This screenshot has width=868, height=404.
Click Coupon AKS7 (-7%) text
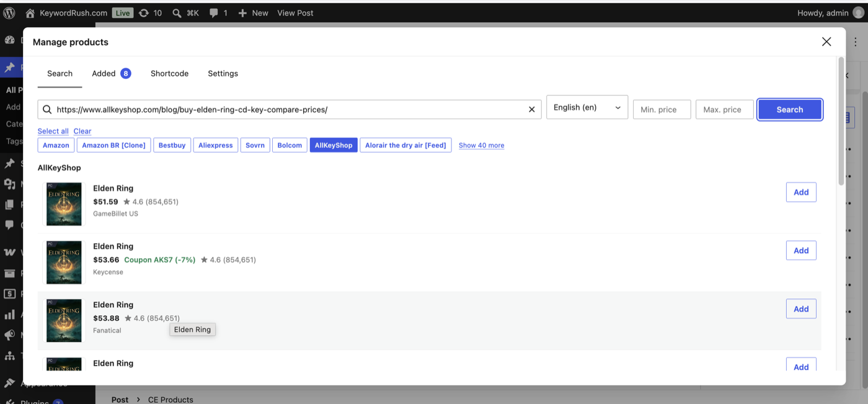click(159, 260)
